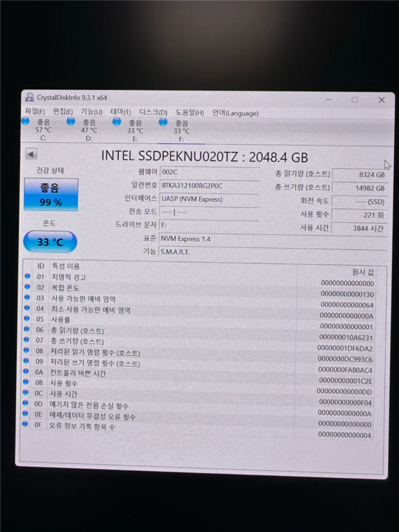Screen dimensions: 399x532
Task: Click the total host writes value 14982 GB
Action: click(360, 188)
